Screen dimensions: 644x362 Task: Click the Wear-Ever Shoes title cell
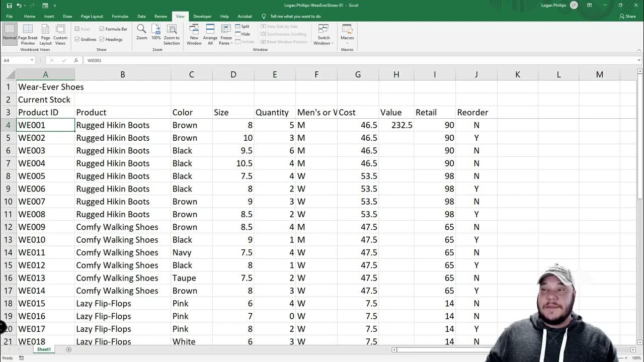coord(46,87)
